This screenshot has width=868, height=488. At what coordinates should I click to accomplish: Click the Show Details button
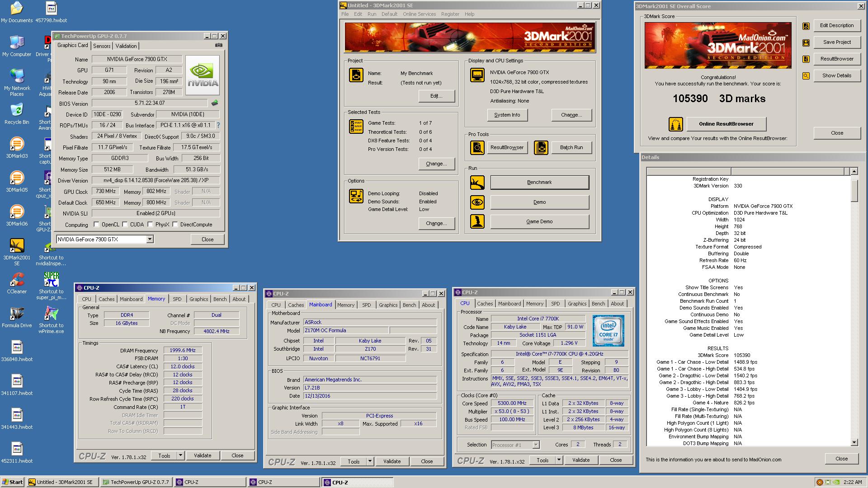pos(837,75)
